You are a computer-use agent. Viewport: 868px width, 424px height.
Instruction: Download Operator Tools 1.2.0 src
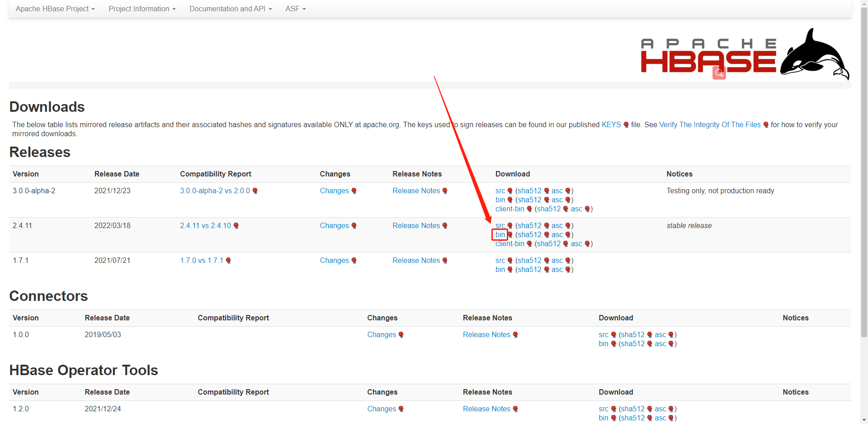click(604, 409)
